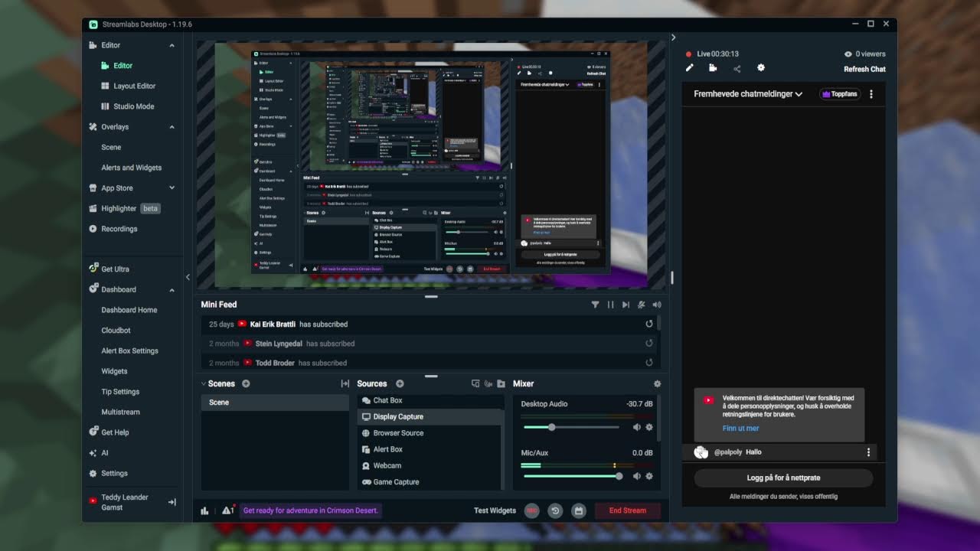Toggle the Mini Feed volume speaker icon
Image resolution: width=980 pixels, height=551 pixels.
pos(656,305)
